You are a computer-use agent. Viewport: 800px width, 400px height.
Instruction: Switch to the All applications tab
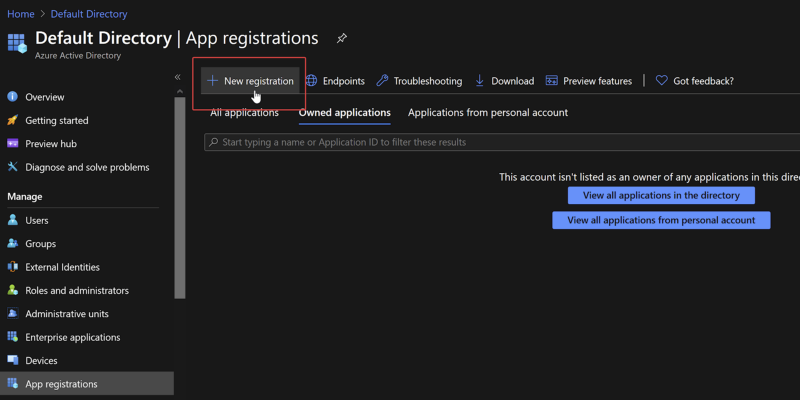click(x=244, y=113)
